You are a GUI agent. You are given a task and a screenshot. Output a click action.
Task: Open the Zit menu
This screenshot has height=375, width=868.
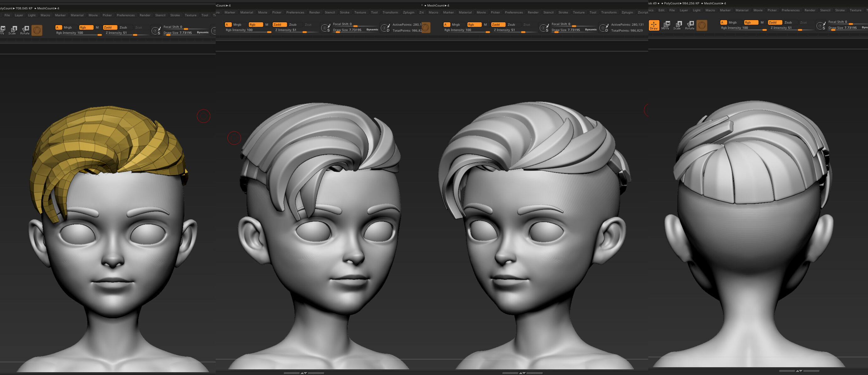pos(421,13)
